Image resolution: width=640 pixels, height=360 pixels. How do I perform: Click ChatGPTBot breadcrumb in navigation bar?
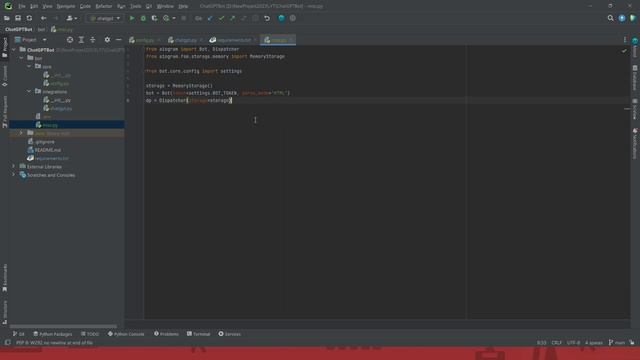tap(19, 29)
